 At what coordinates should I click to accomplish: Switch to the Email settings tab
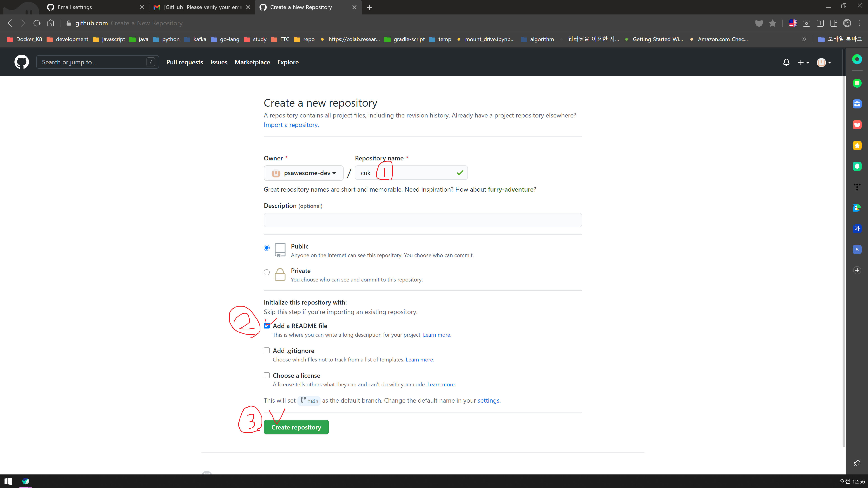[x=75, y=7]
